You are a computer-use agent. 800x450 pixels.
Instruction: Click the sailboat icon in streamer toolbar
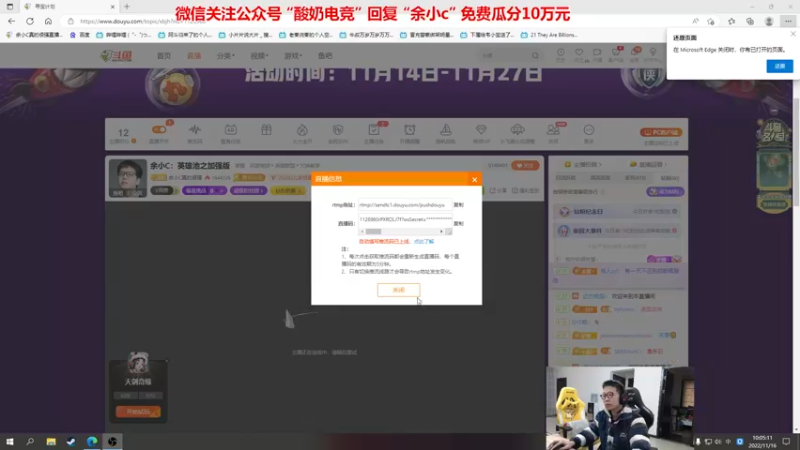pos(445,130)
